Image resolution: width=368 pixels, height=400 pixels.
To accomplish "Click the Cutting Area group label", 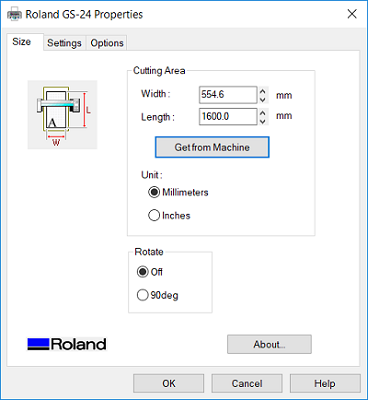I will click(x=159, y=71).
